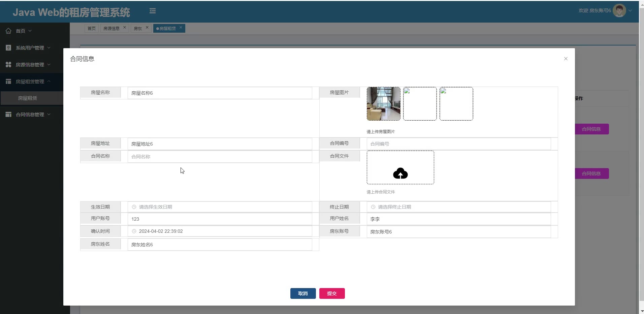This screenshot has width=644, height=314.
Task: Click the 房屋名称 input field
Action: (220, 93)
